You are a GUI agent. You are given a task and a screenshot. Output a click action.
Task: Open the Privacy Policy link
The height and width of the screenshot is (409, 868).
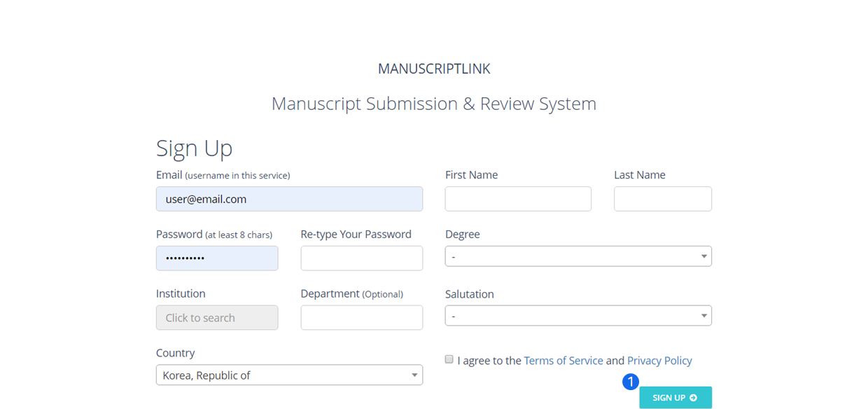pos(659,361)
